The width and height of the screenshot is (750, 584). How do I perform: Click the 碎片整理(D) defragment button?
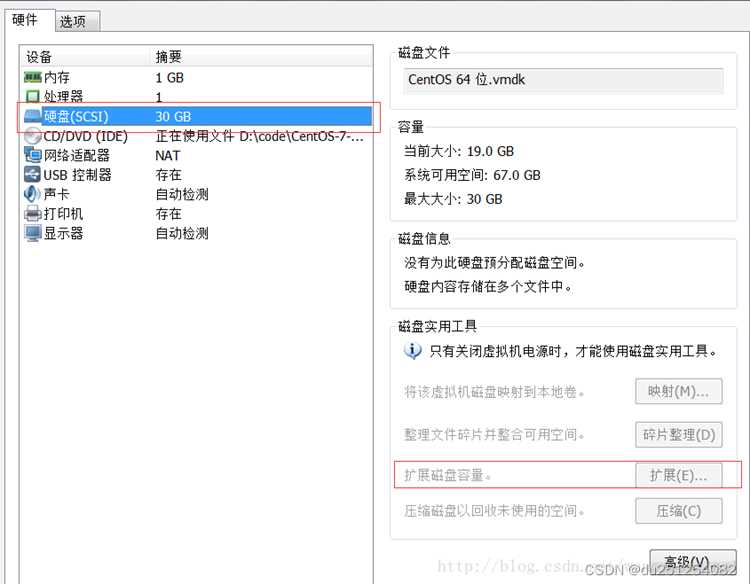coord(678,435)
